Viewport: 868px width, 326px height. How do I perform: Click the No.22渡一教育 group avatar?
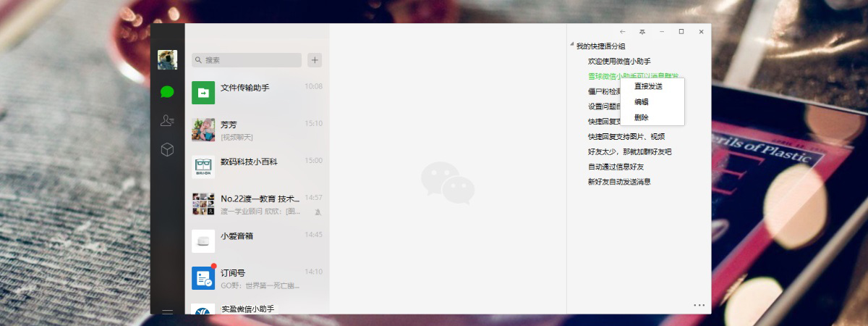click(x=203, y=204)
